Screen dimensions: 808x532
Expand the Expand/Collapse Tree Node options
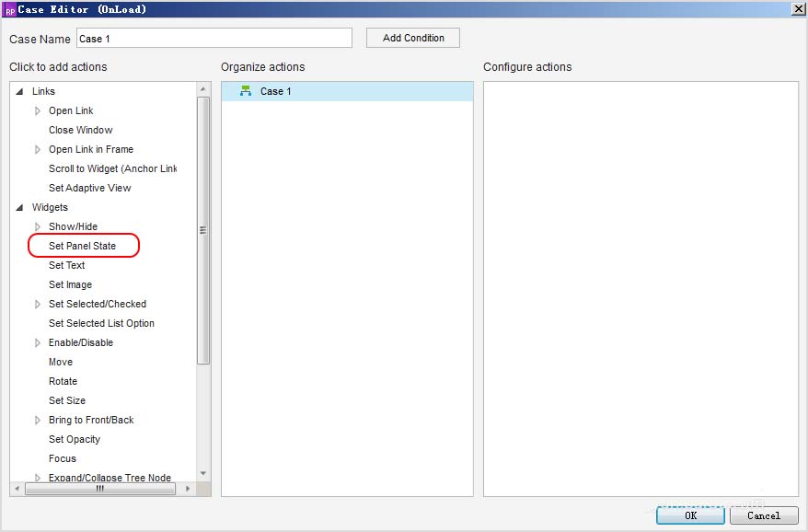[38, 478]
